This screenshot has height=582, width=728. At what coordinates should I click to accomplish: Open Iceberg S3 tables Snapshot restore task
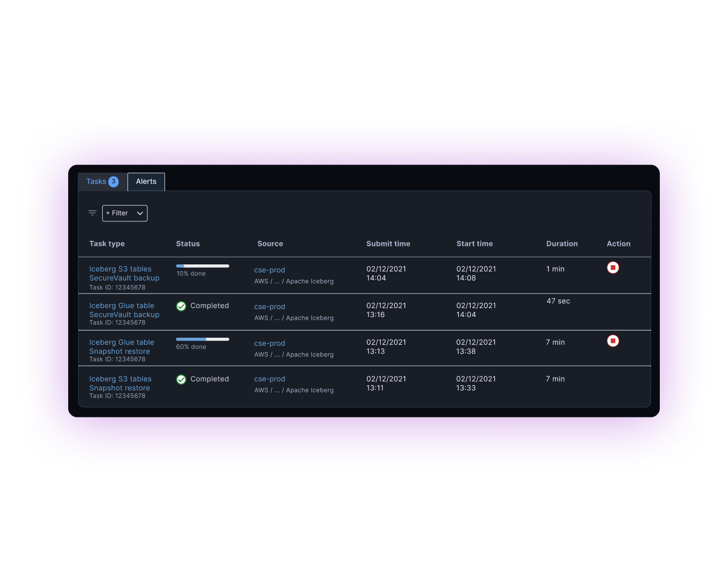120,383
